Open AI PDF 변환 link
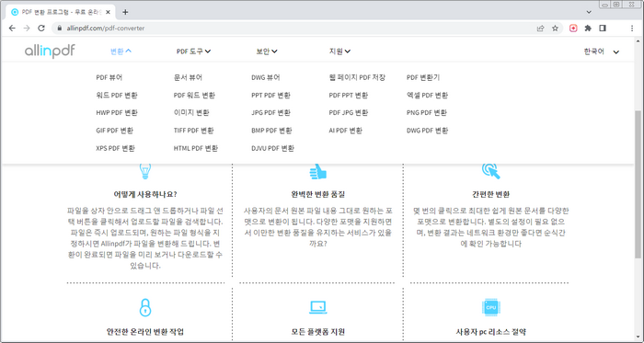 click(345, 131)
